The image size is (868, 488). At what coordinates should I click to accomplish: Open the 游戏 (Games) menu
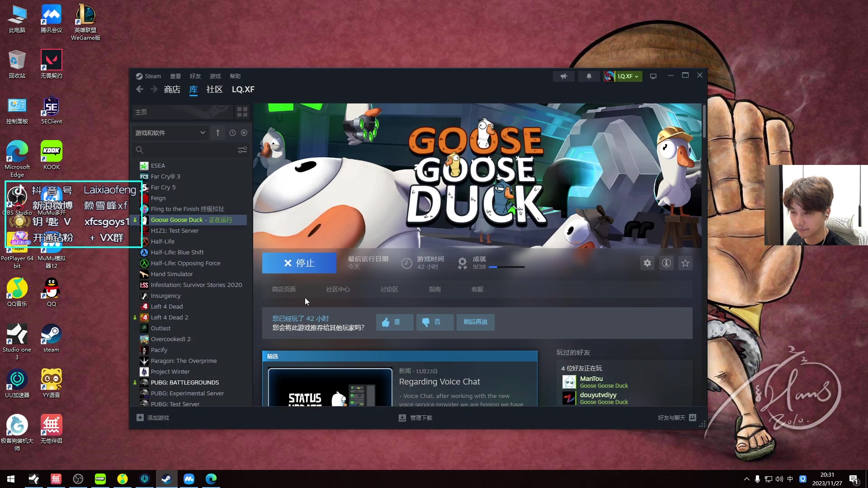click(215, 76)
